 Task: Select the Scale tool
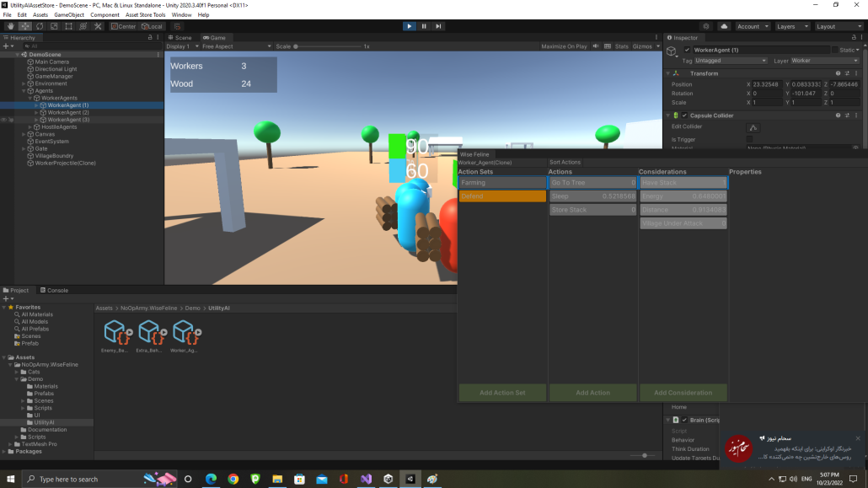click(54, 26)
